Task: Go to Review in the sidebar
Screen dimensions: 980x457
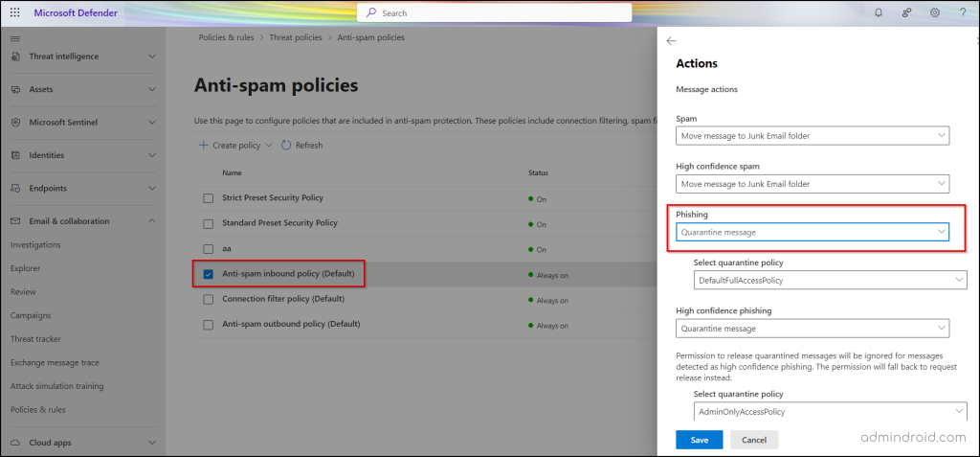Action: coord(23,291)
